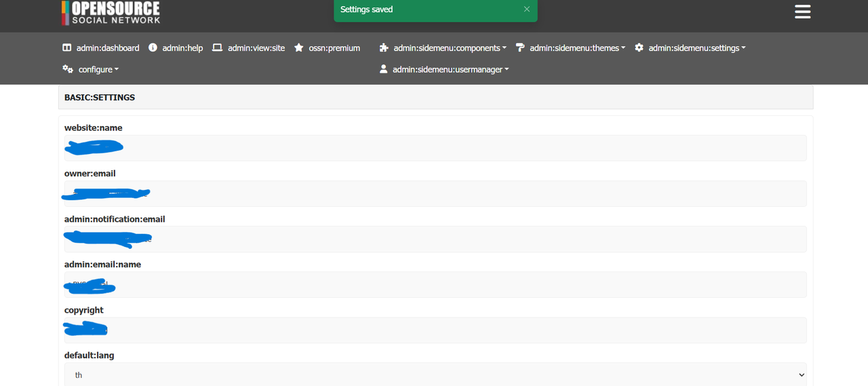Open the hamburger menu icon
Screen dimensions: 868x386
[802, 12]
